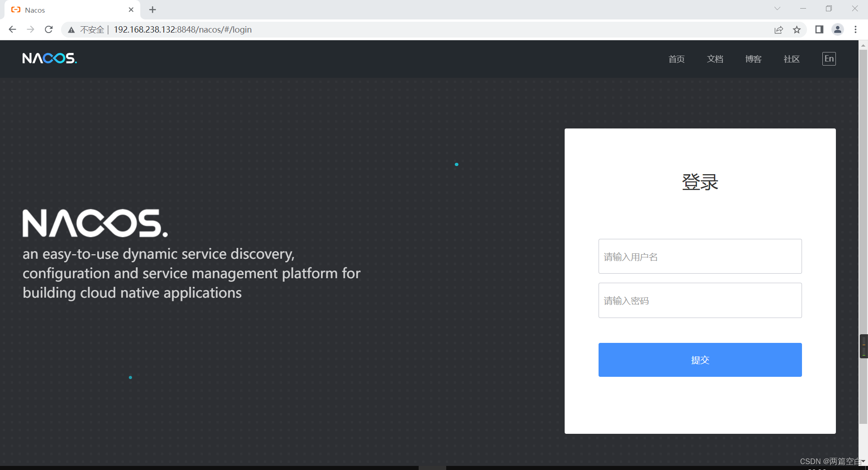Restore the browser window size
Viewport: 868px width, 470px height.
(829, 9)
